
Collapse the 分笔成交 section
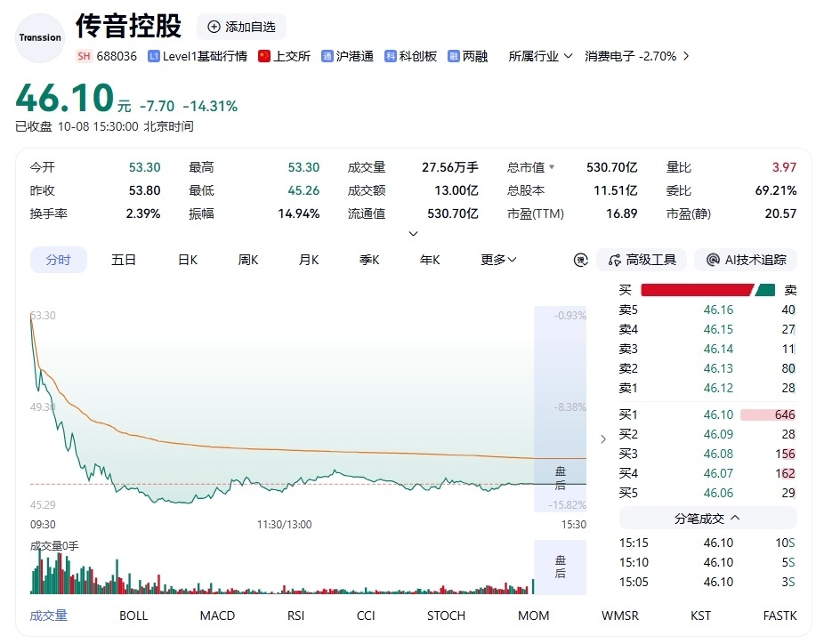tap(707, 519)
